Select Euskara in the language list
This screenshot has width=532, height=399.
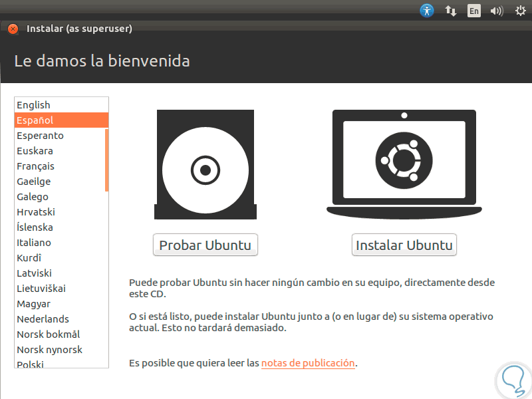tap(60, 151)
